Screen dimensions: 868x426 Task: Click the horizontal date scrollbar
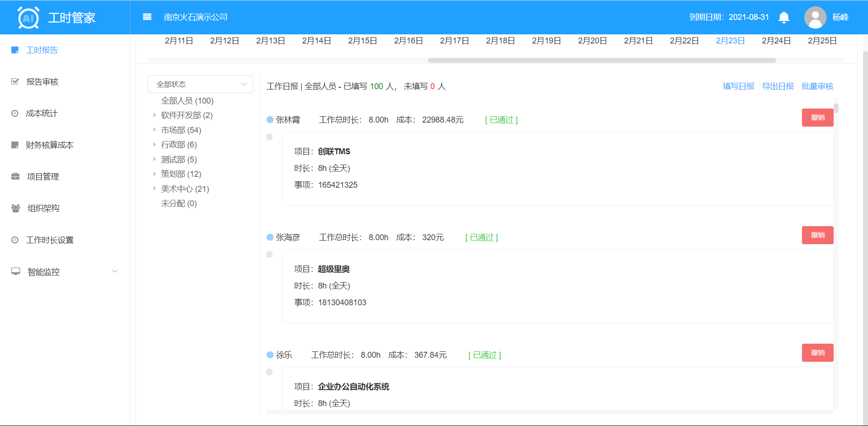pyautogui.click(x=601, y=60)
